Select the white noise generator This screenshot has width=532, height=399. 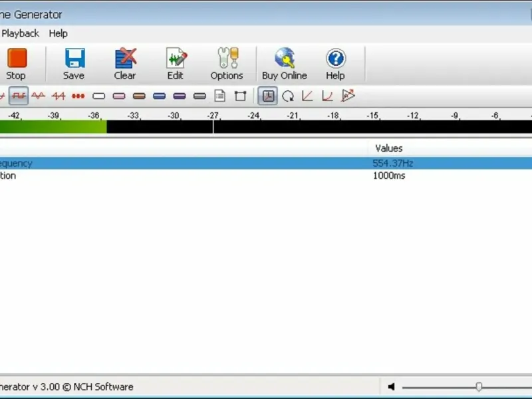(98, 96)
